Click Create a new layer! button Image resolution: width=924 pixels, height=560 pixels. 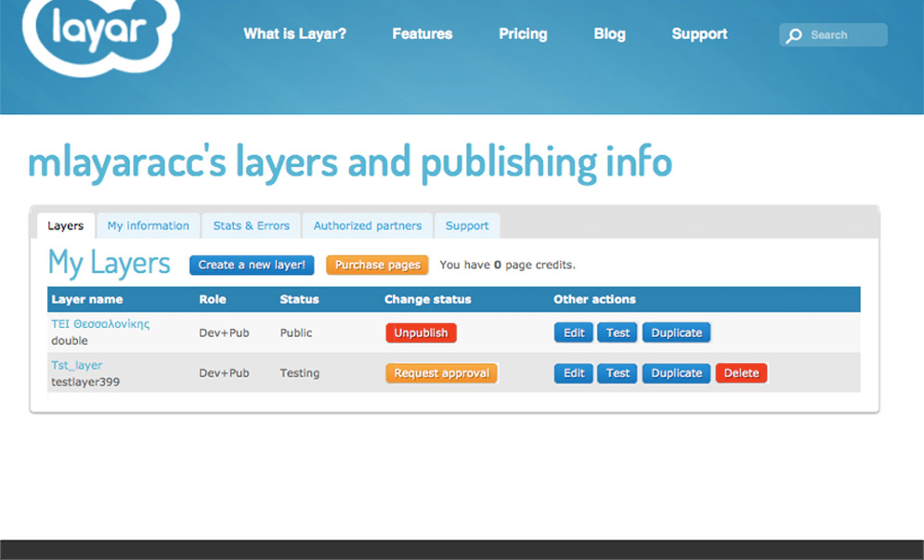point(252,266)
